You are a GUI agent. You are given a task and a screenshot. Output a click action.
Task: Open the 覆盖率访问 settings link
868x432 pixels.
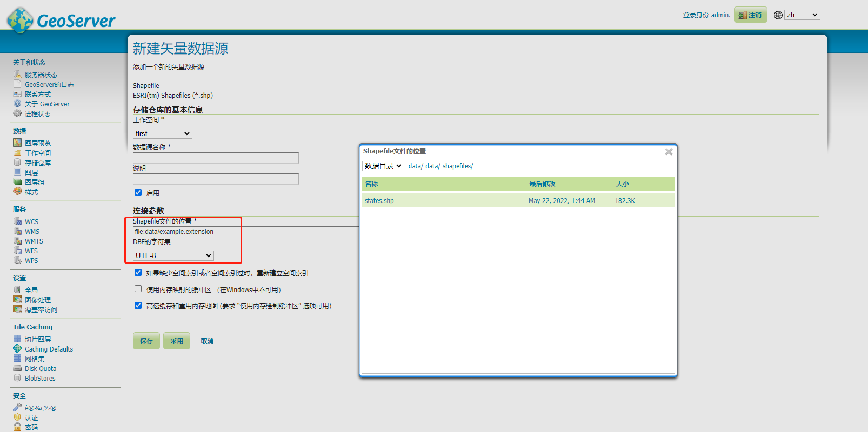tap(41, 310)
